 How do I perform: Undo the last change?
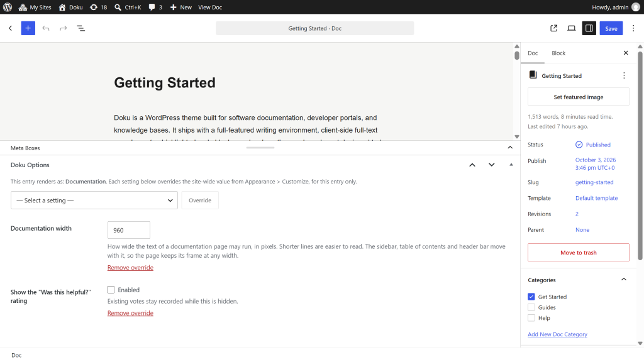click(x=45, y=28)
